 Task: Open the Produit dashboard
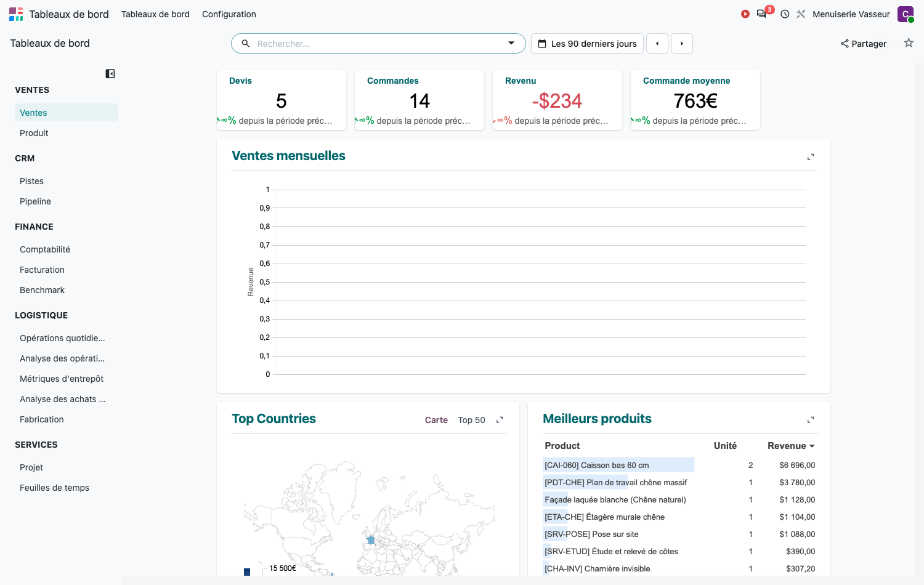click(67, 133)
